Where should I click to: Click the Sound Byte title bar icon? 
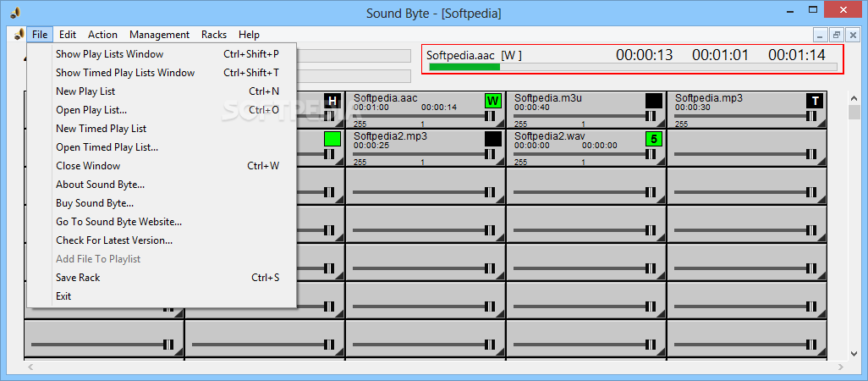pyautogui.click(x=15, y=13)
